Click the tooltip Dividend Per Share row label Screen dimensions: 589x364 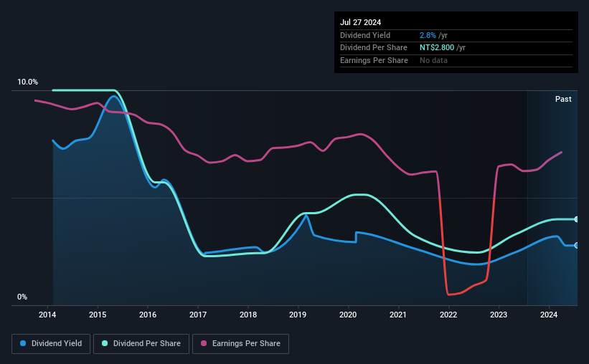pos(374,48)
